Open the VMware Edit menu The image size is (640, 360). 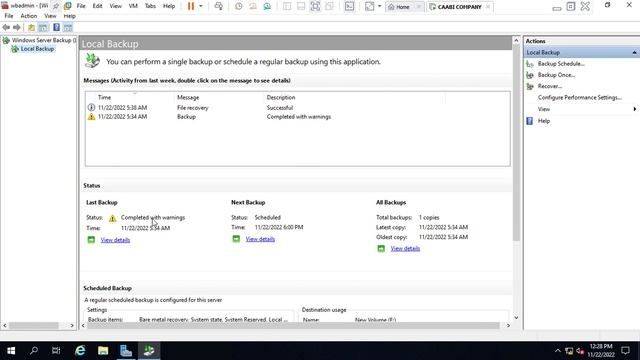(98, 6)
